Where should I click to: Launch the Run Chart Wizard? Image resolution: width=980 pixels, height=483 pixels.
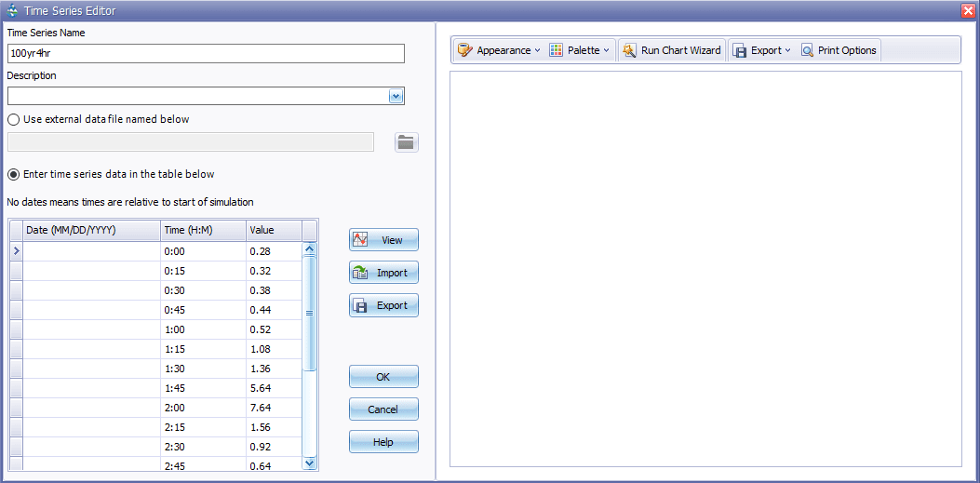pyautogui.click(x=671, y=50)
